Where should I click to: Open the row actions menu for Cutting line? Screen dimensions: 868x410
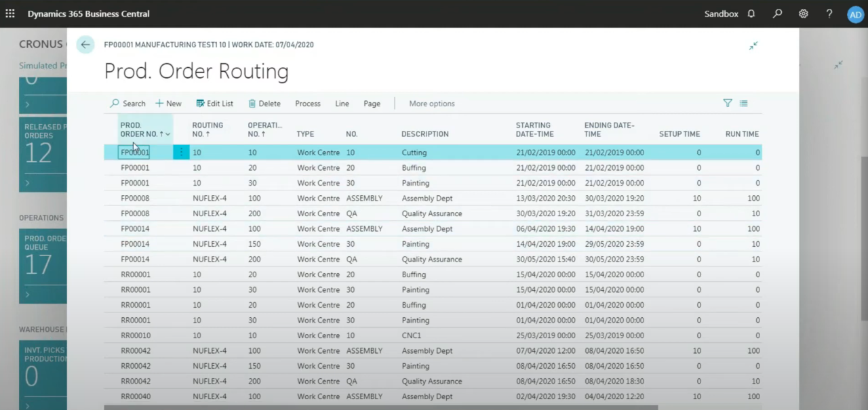(180, 152)
